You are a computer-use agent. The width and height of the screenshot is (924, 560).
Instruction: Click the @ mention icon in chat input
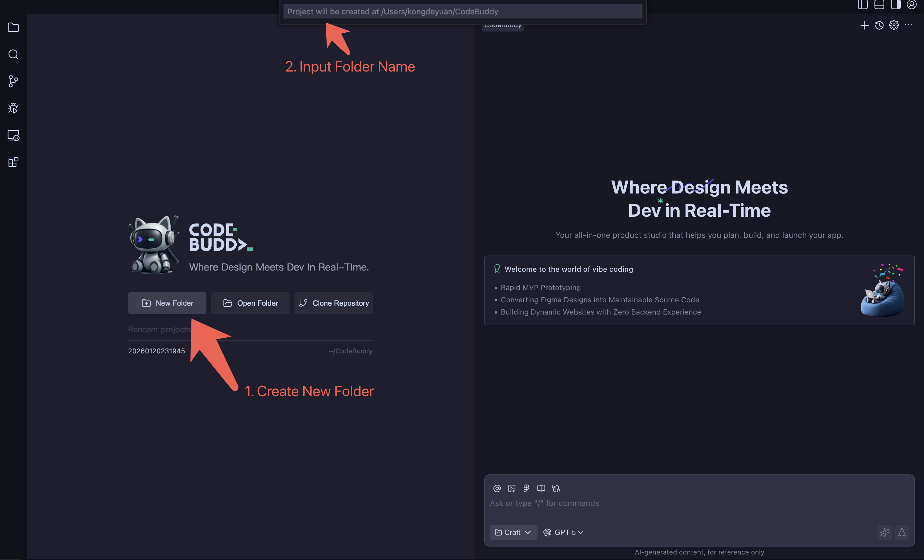click(x=497, y=488)
